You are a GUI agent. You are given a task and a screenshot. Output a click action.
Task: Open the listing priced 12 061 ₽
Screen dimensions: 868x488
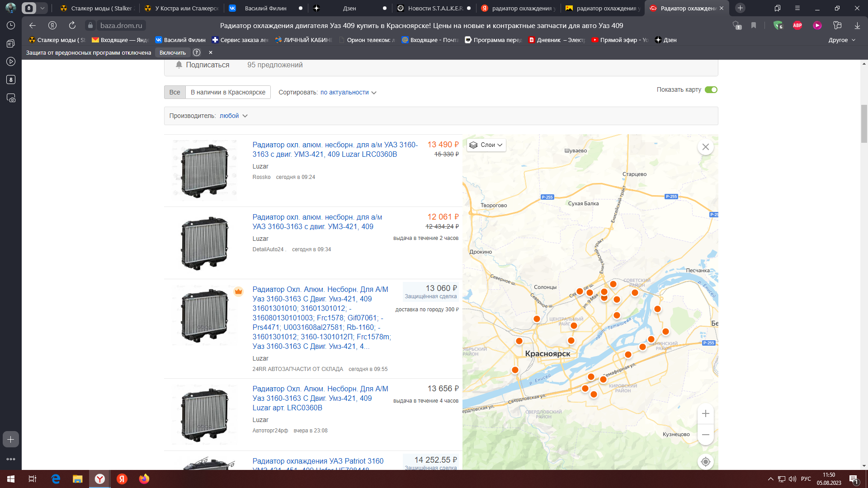tap(317, 222)
